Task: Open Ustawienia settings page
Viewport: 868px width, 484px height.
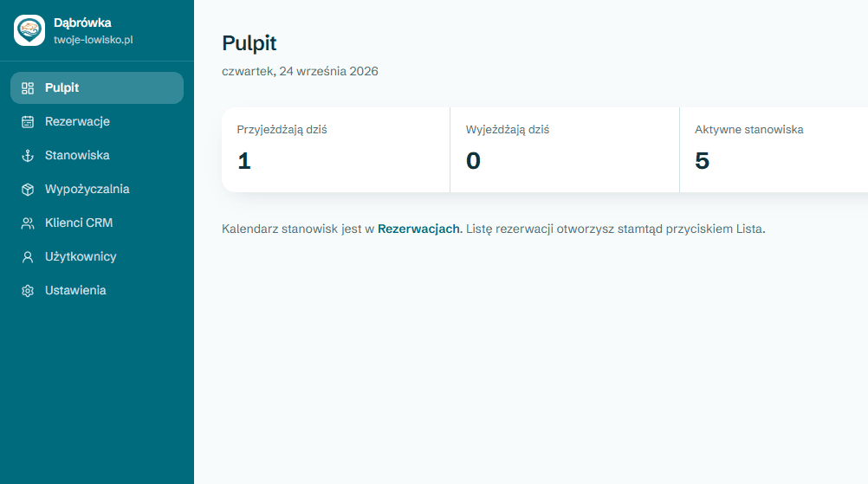Action: coord(97,290)
